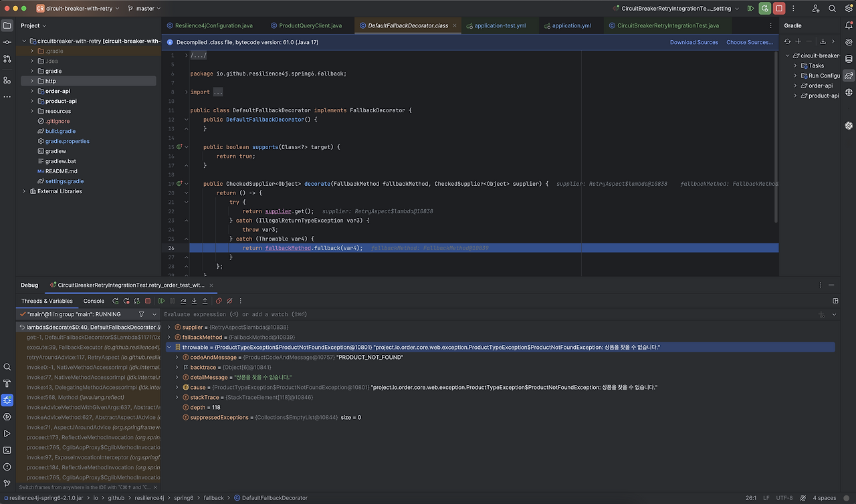
Task: Open the Terminal tool window
Action: click(x=7, y=451)
